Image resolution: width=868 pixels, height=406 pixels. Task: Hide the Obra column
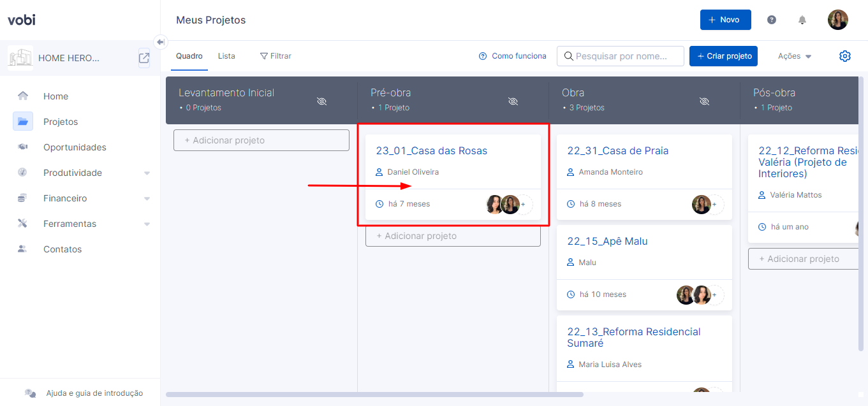[704, 101]
